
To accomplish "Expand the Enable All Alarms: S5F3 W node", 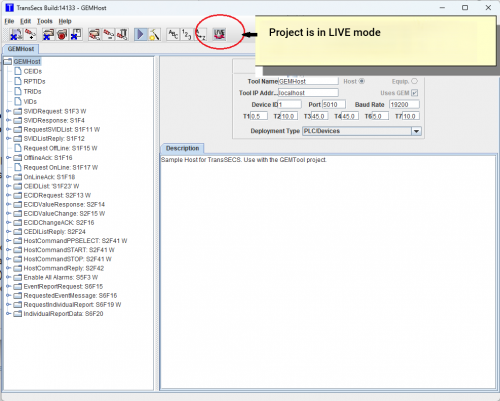I will click(8, 277).
